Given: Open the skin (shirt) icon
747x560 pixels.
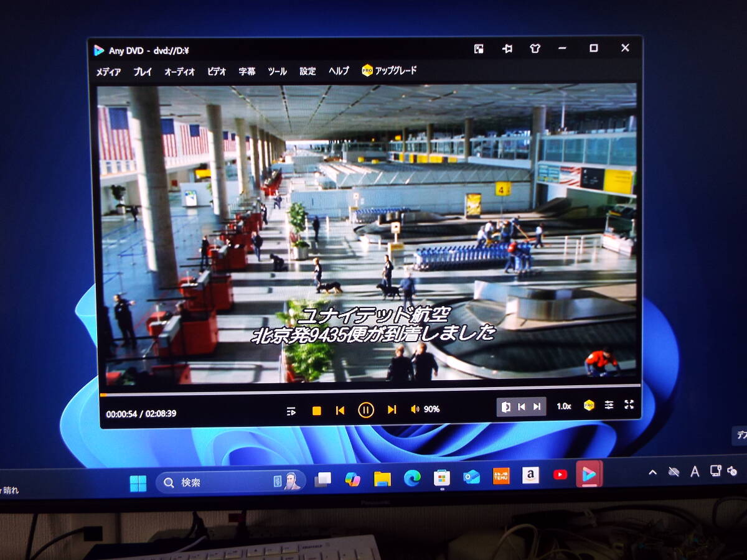Looking at the screenshot, I should tap(535, 49).
